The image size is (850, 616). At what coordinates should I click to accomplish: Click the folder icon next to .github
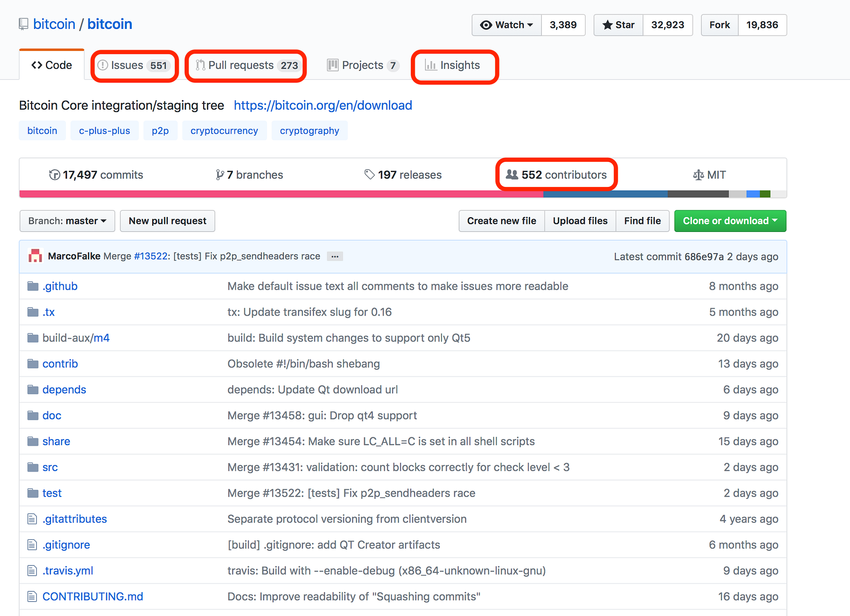(33, 286)
